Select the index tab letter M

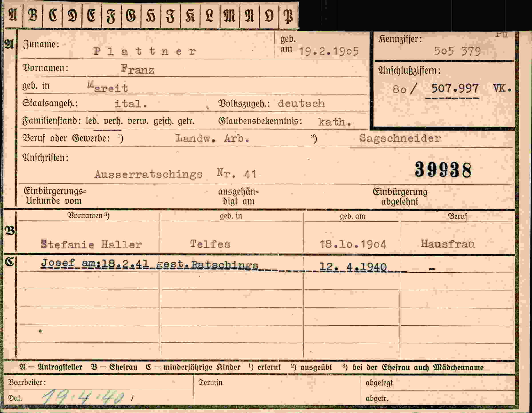229,16
